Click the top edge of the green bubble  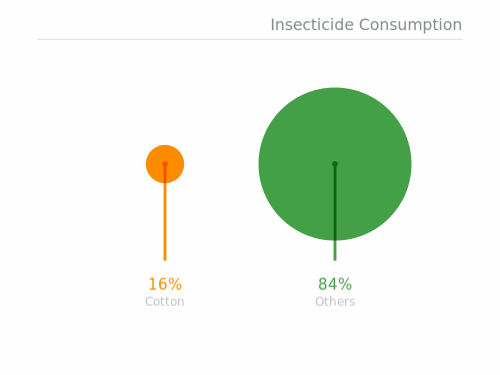(335, 88)
